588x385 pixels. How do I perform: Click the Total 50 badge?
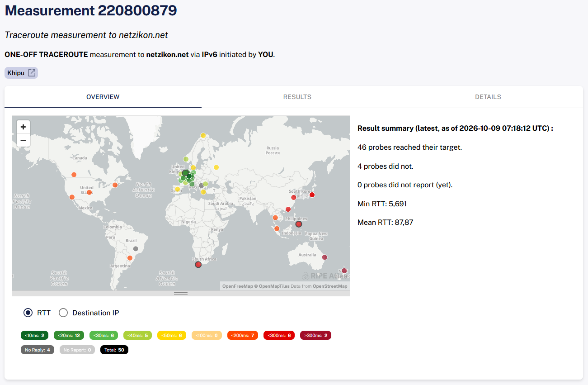114,350
